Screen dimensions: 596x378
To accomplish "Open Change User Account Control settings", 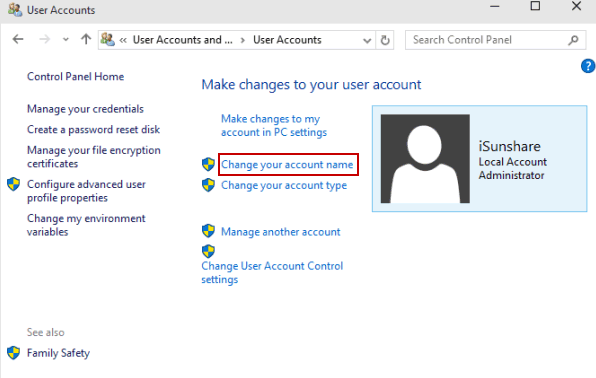I will [272, 273].
